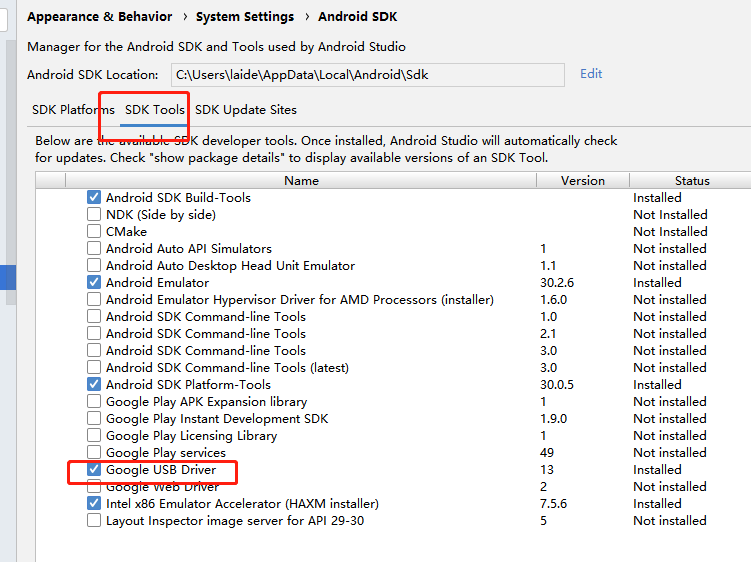Switch to the SDK Platforms tab
Image resolution: width=751 pixels, height=562 pixels.
pos(73,110)
